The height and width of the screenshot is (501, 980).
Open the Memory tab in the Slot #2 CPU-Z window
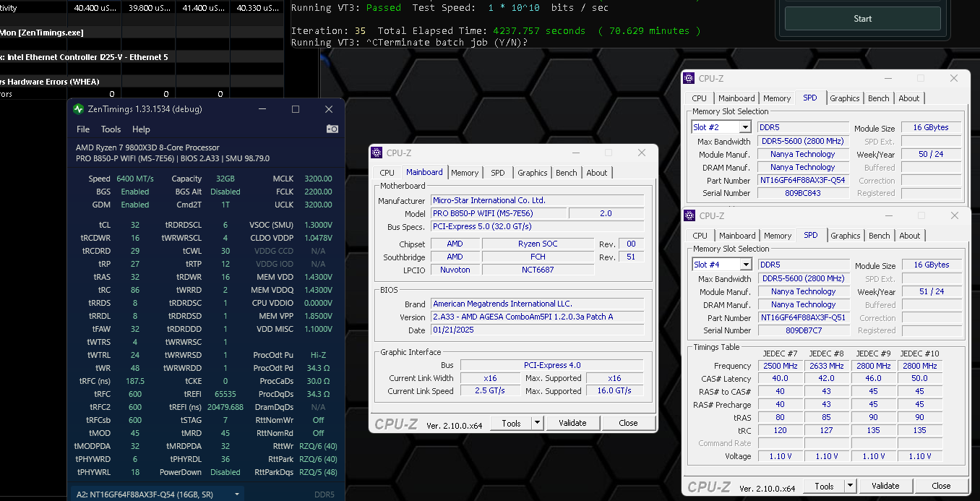click(x=777, y=98)
